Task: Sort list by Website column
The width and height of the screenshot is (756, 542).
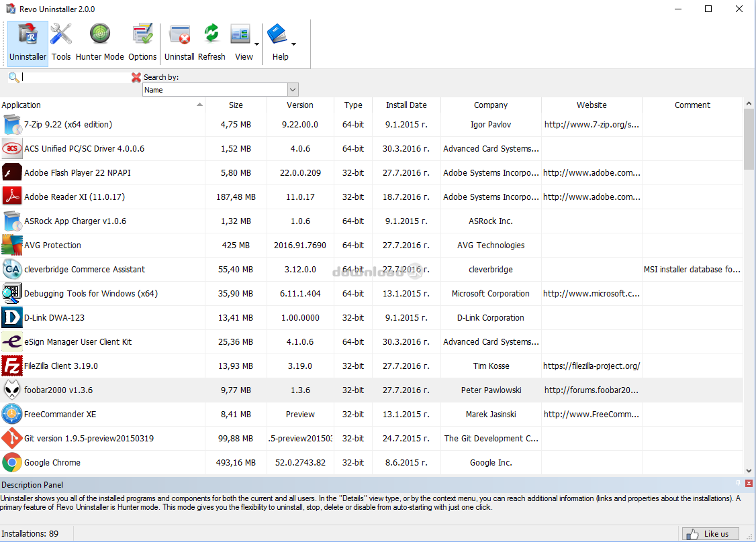Action: point(592,105)
